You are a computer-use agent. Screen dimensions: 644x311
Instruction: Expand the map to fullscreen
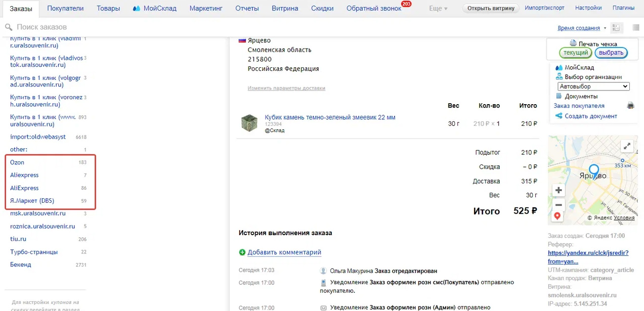coord(627,146)
